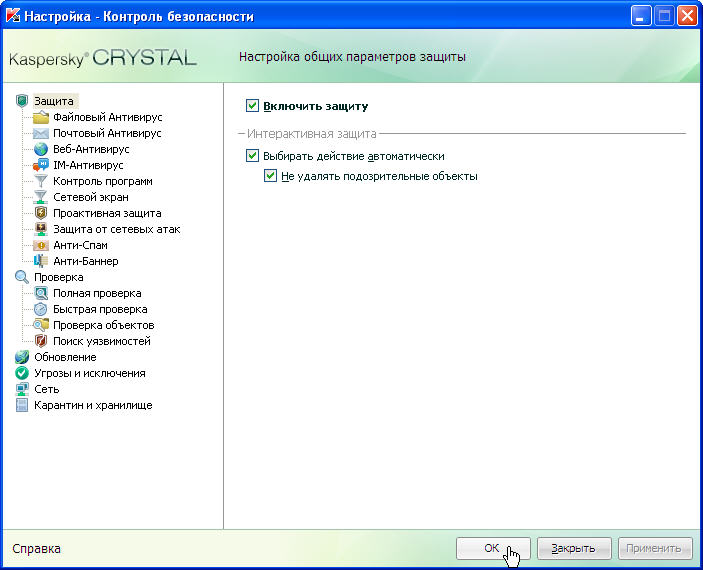
Task: Open the Справка help link
Action: point(36,548)
